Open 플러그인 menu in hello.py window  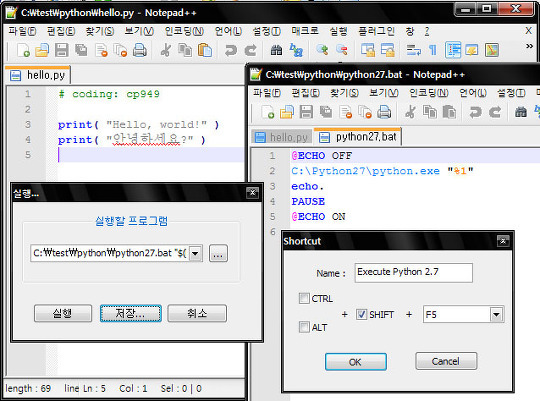point(376,31)
